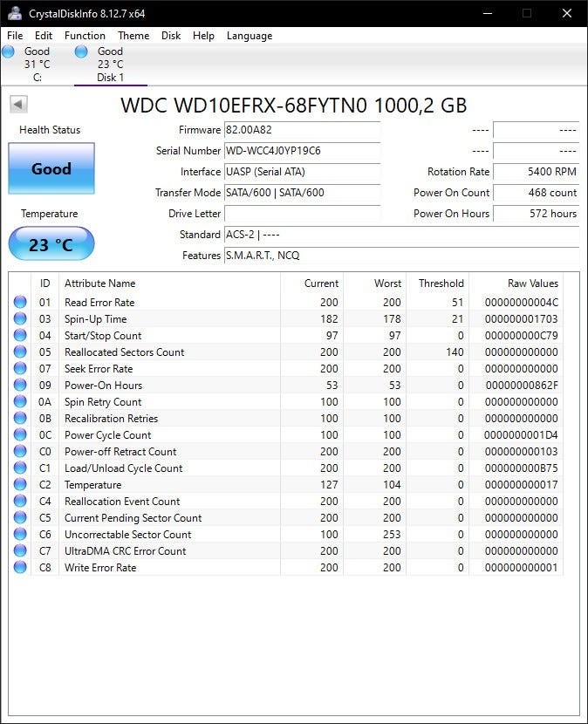Click status orb of Reallocated Sectors Count row
The height and width of the screenshot is (724, 588).
(20, 352)
